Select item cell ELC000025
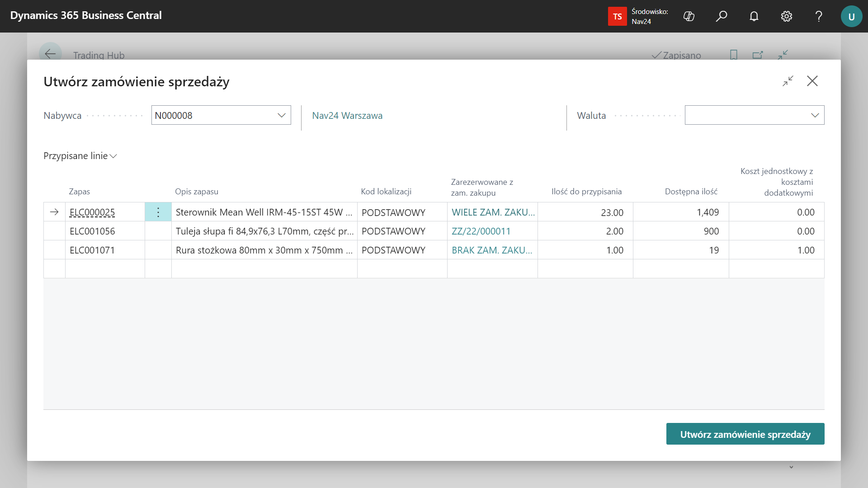868x488 pixels. pos(105,212)
